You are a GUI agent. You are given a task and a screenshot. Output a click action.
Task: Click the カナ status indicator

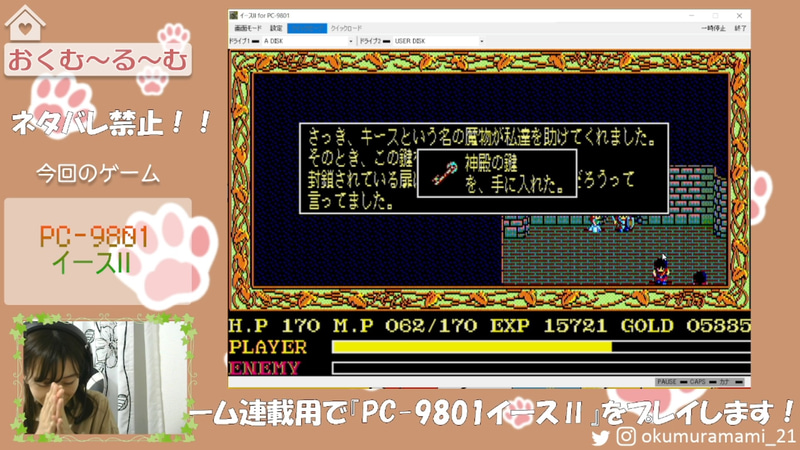[x=731, y=382]
